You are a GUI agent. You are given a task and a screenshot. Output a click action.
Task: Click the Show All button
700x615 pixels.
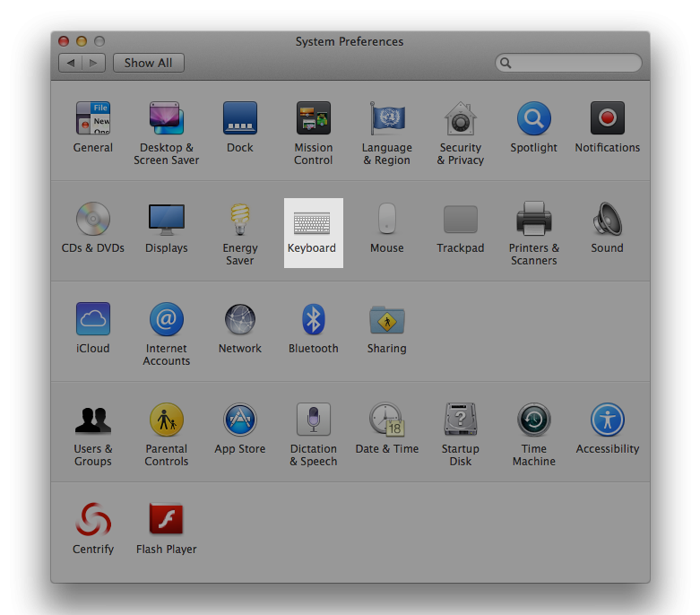[148, 63]
